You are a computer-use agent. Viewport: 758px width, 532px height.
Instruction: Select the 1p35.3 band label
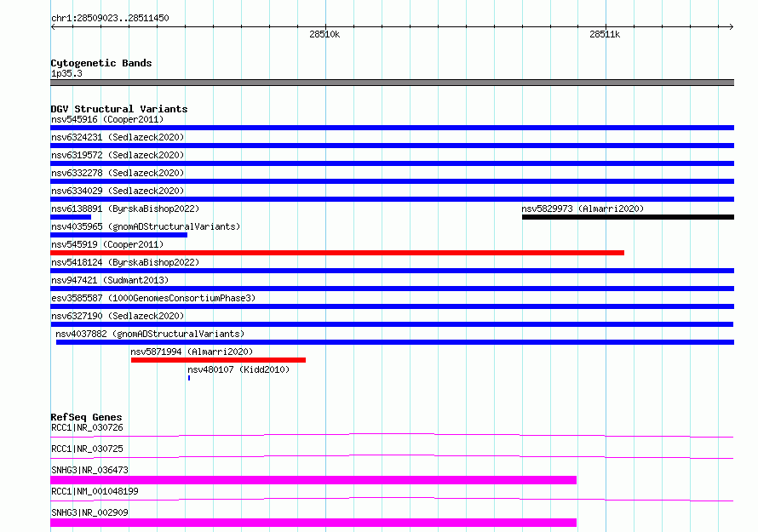click(66, 73)
